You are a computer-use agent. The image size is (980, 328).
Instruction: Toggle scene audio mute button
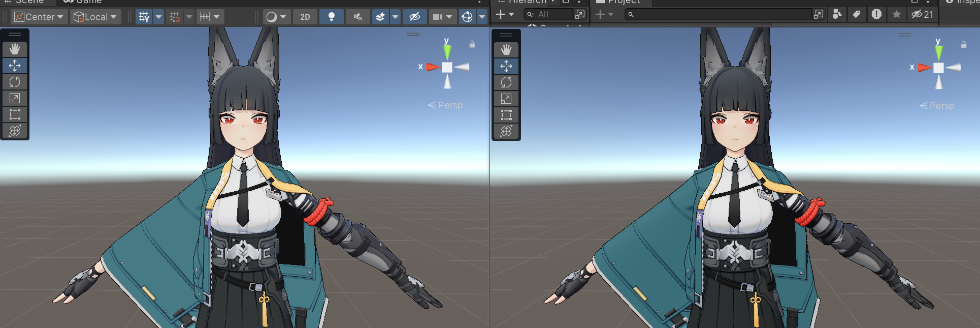pyautogui.click(x=358, y=17)
